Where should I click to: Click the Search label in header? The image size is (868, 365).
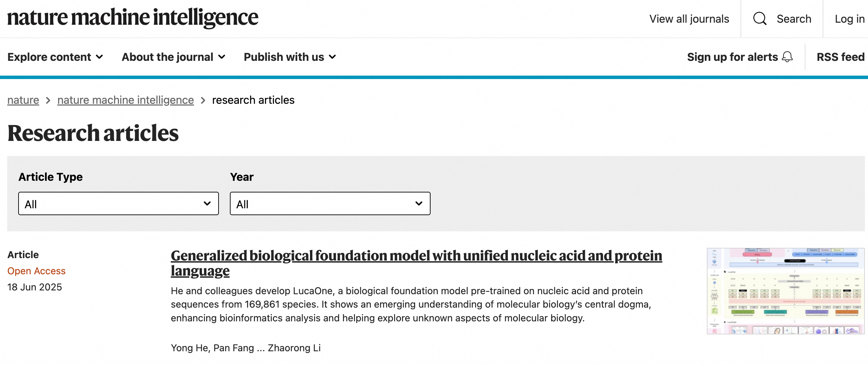(x=794, y=19)
